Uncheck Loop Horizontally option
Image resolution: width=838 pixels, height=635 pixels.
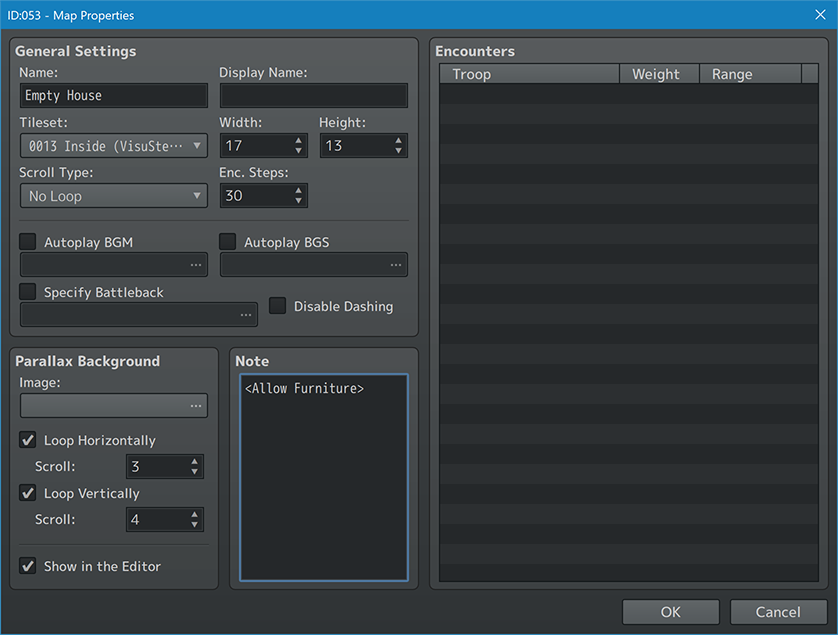pyautogui.click(x=28, y=440)
